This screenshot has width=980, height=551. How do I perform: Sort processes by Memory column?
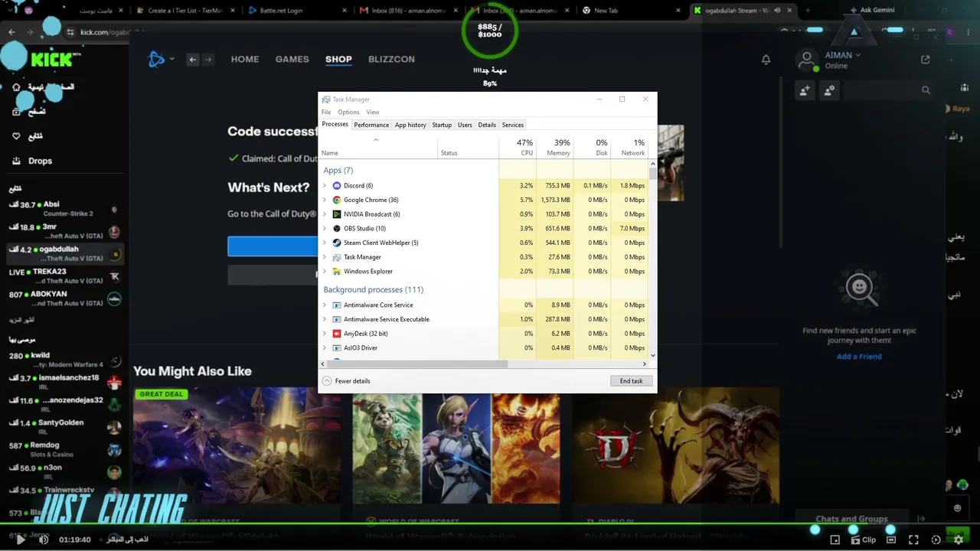[x=554, y=148]
